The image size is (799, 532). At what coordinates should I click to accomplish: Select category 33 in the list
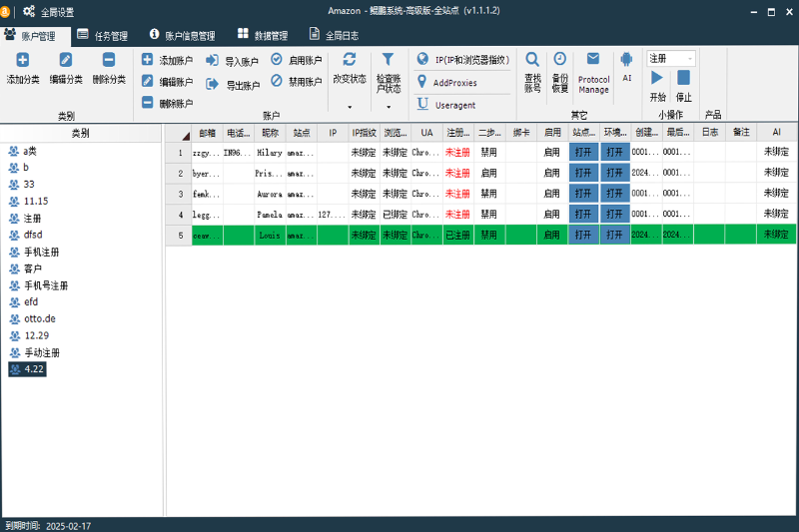tap(29, 185)
